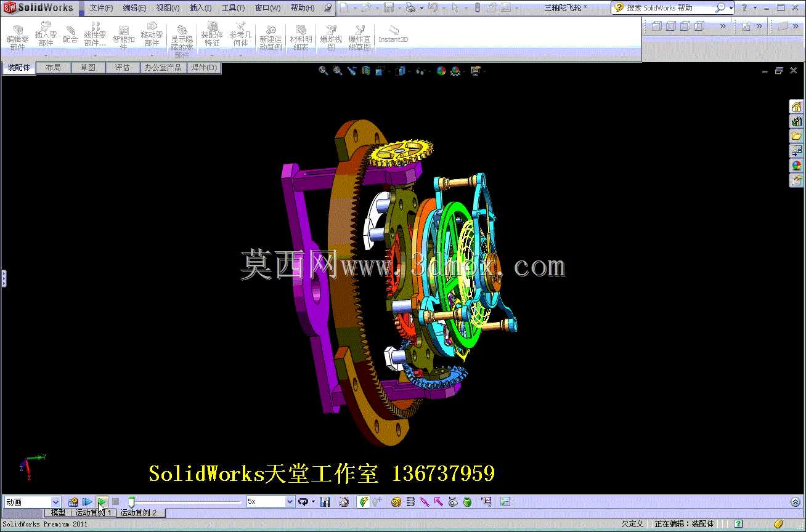Click the green apple Gravity-related icon
Image resolution: width=806 pixels, height=532 pixels.
pos(467,502)
